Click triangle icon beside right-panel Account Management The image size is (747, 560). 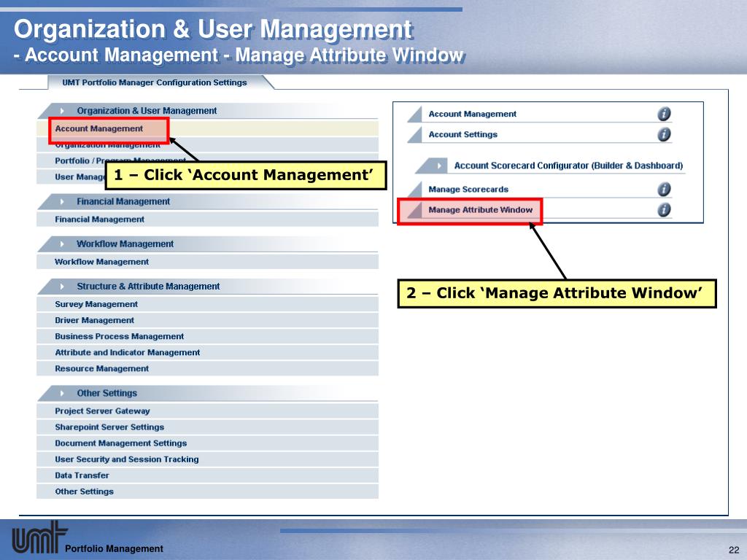click(415, 114)
